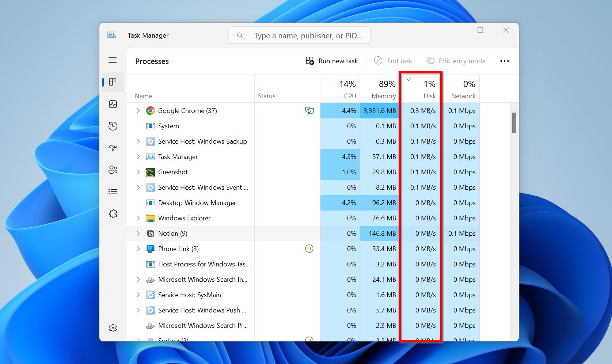
Task: Select the System process row
Action: (x=303, y=126)
